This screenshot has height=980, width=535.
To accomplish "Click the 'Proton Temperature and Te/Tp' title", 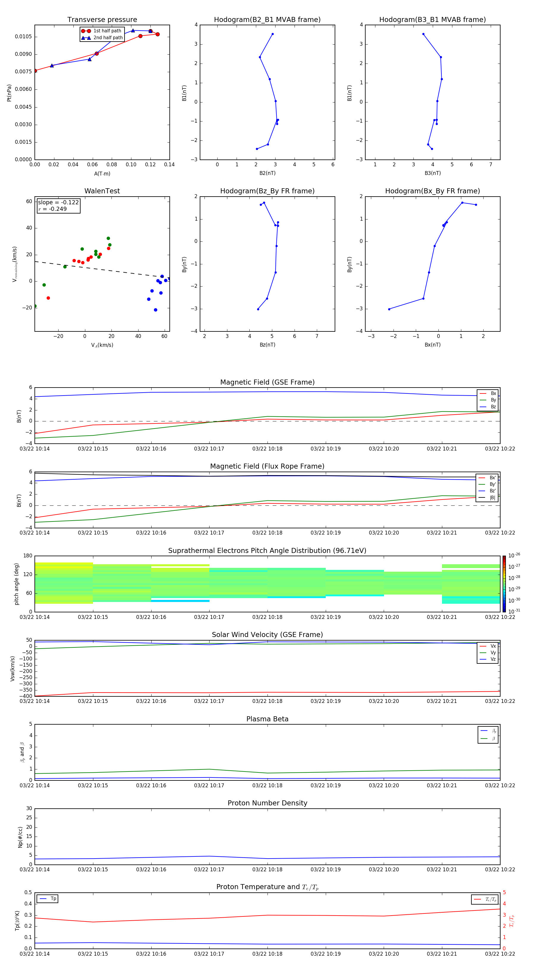I will (x=267, y=887).
